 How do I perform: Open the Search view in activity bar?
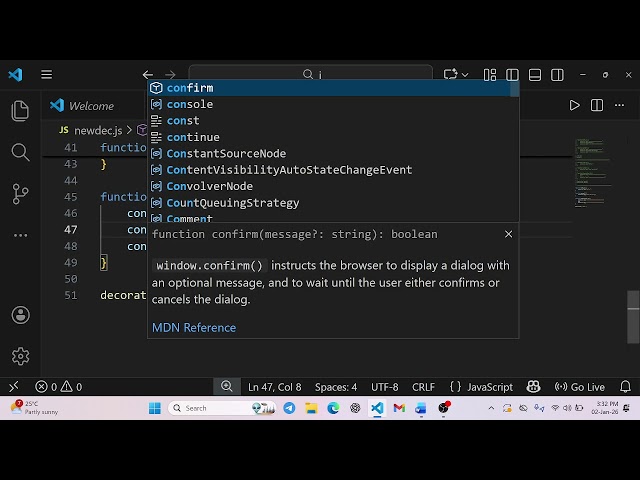(20, 152)
